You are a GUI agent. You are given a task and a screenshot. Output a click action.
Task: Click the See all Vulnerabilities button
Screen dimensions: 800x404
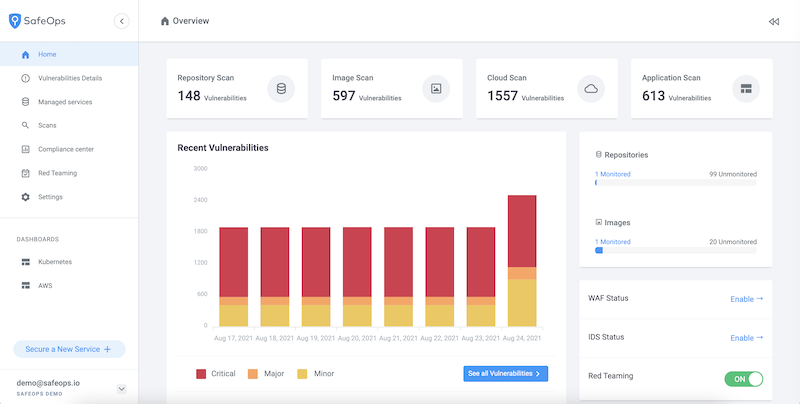click(506, 373)
